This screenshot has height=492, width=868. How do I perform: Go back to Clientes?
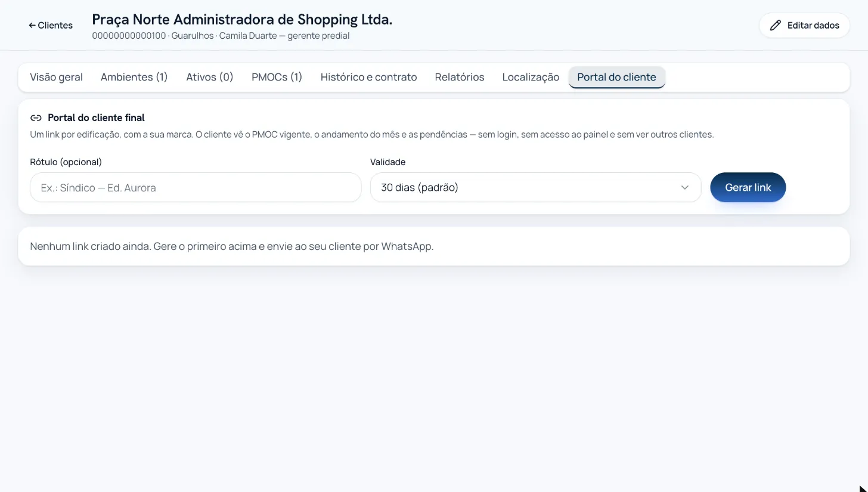(51, 25)
